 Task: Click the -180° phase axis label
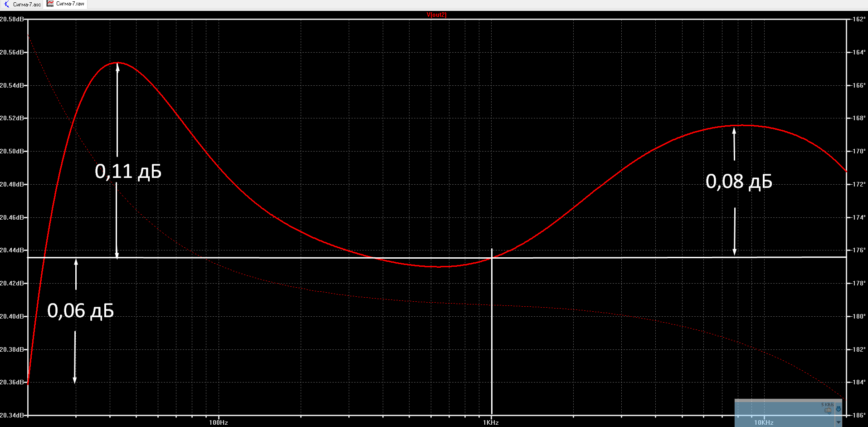point(858,316)
